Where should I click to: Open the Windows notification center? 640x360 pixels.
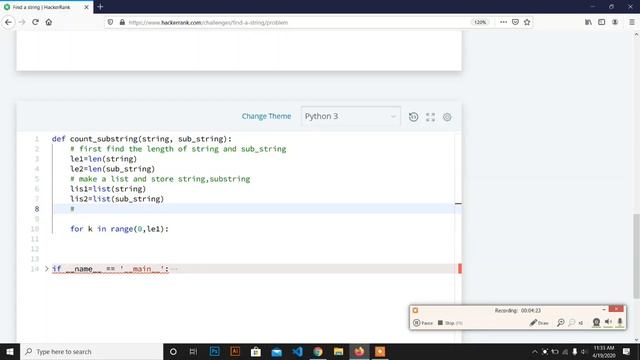627,351
